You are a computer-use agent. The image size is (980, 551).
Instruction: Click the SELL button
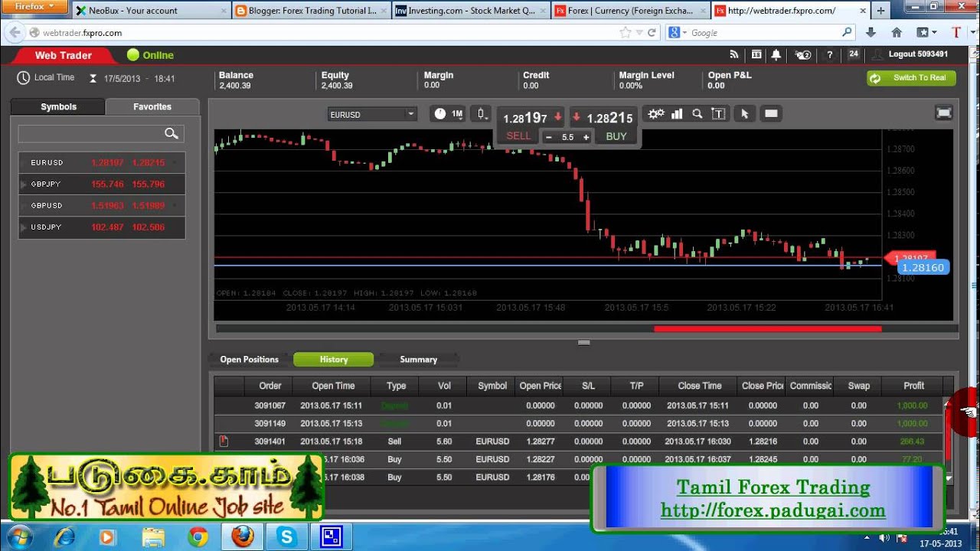click(x=518, y=136)
